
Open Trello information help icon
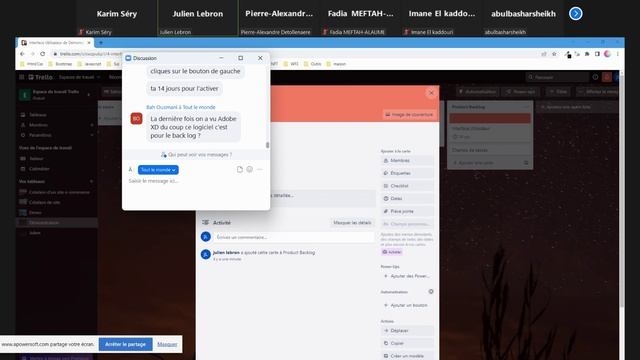coord(596,77)
